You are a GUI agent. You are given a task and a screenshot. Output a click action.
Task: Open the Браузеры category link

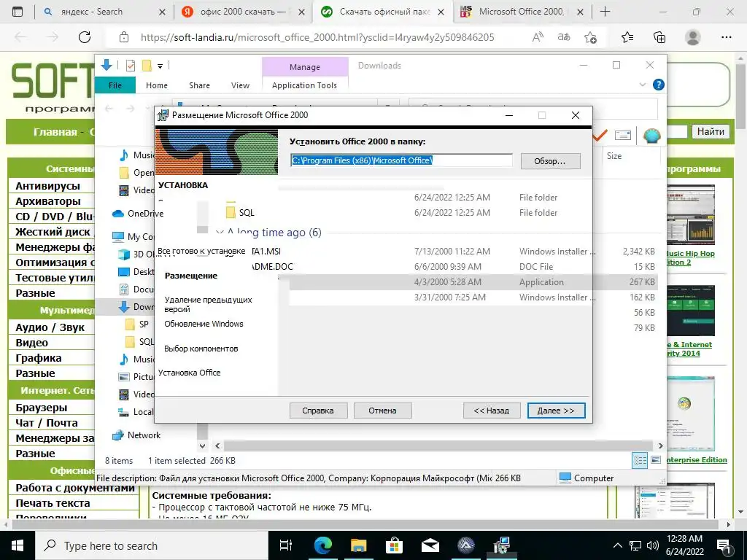[x=41, y=407]
